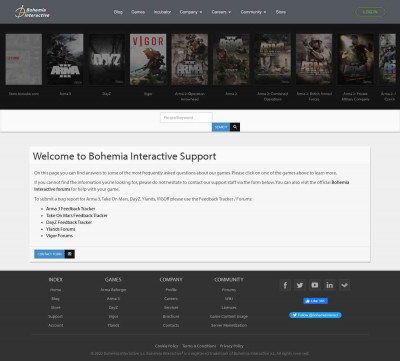
Task: Open the YouTube social icon in footer
Action: (315, 285)
